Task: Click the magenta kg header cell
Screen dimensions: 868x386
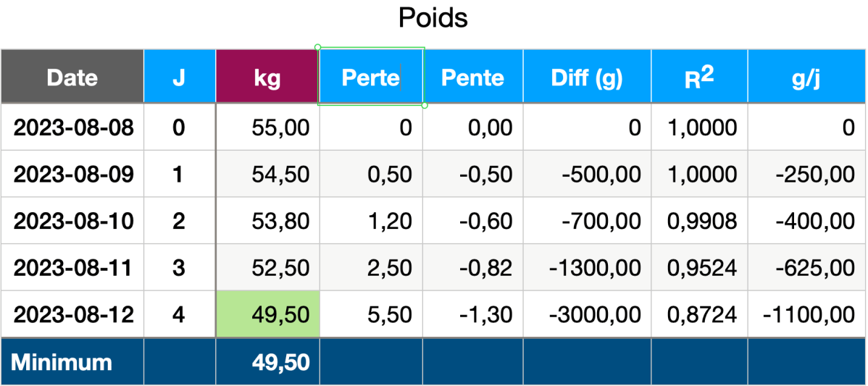Action: click(x=267, y=77)
